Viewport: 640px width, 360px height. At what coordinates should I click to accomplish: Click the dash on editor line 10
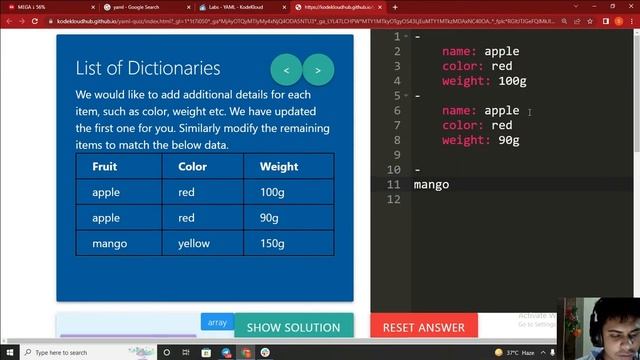[x=417, y=170]
